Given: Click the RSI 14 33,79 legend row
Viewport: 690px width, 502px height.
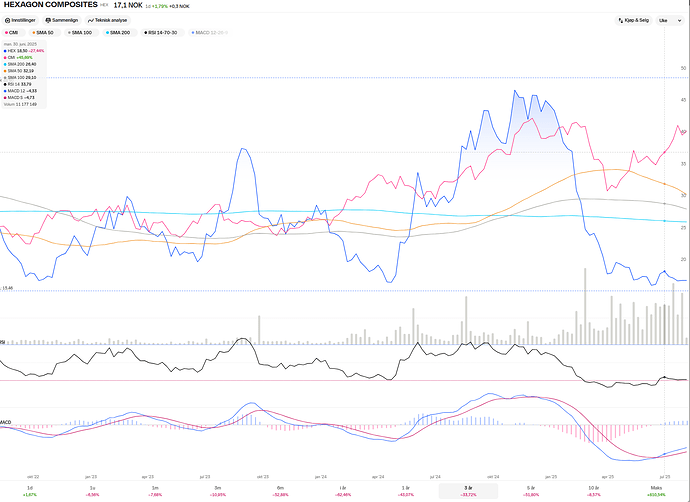Looking at the screenshot, I should 18,84.
